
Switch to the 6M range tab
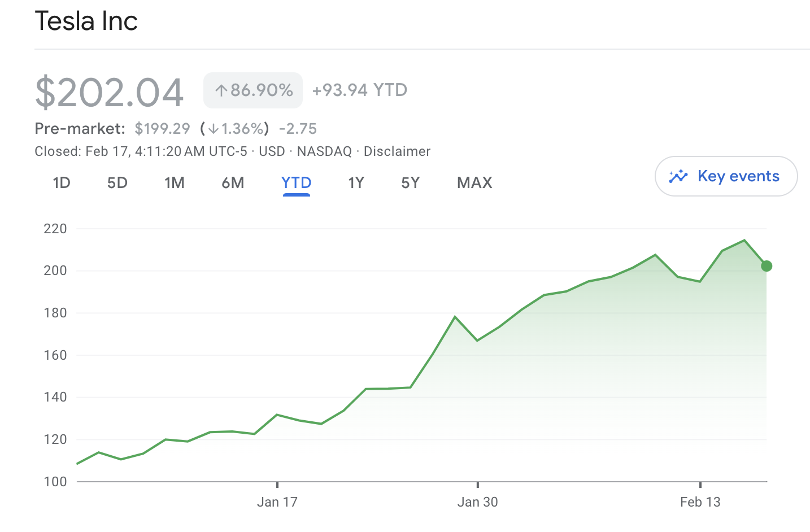(x=233, y=183)
